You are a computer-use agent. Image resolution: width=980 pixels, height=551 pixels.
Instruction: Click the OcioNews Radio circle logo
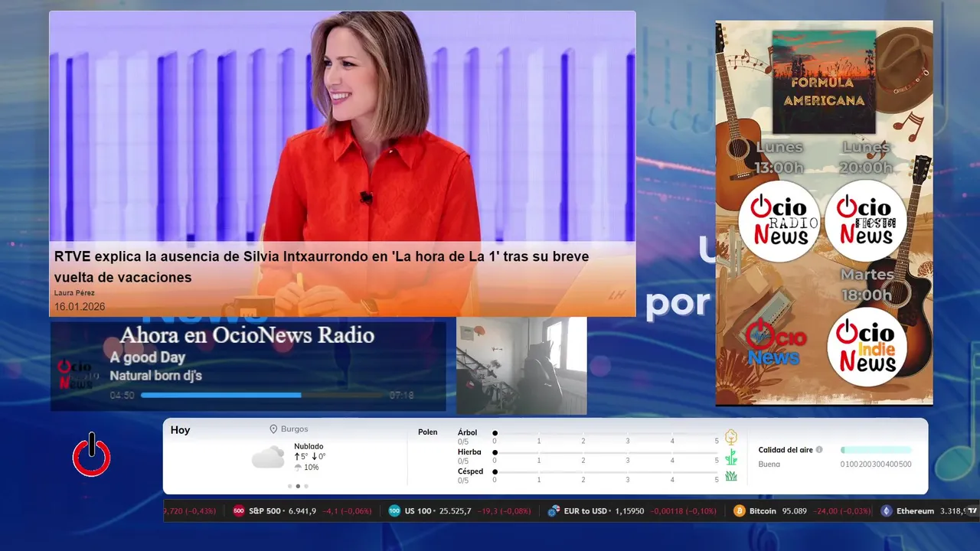(x=779, y=220)
